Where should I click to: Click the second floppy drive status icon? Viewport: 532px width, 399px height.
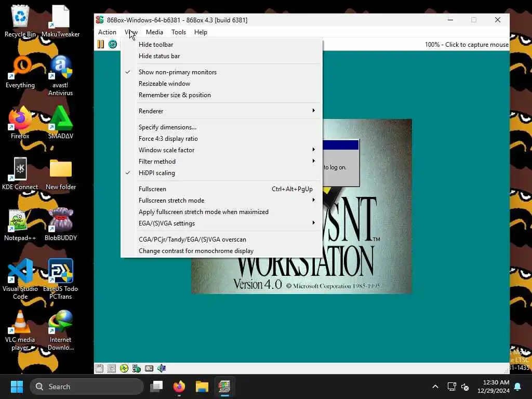tap(112, 368)
